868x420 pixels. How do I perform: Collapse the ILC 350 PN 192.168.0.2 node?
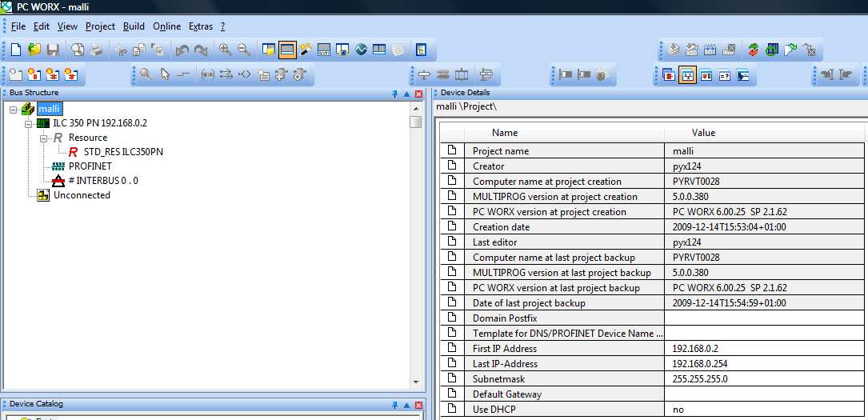pos(29,124)
